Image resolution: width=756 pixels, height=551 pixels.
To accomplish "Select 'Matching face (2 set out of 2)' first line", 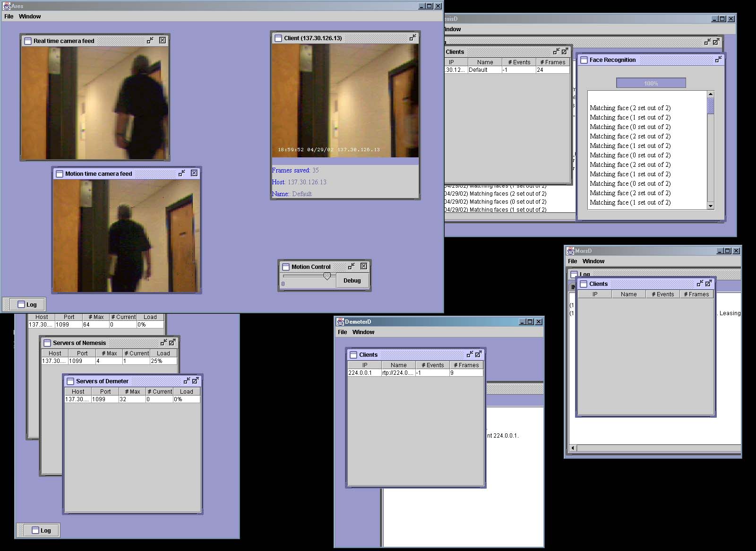I will coord(630,108).
